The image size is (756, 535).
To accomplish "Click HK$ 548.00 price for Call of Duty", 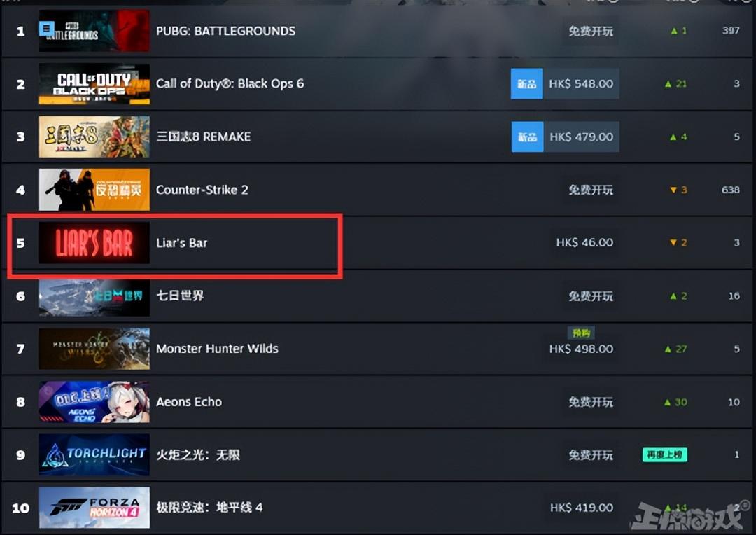I will [582, 84].
